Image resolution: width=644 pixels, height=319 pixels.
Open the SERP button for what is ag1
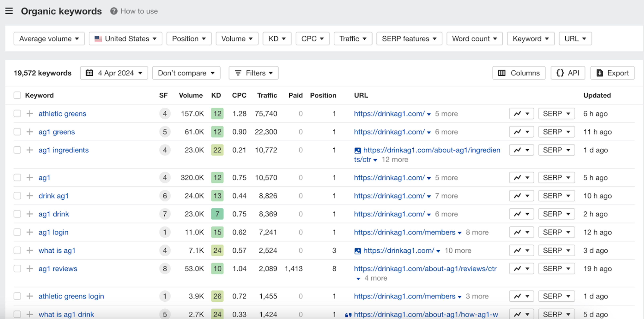(x=556, y=251)
